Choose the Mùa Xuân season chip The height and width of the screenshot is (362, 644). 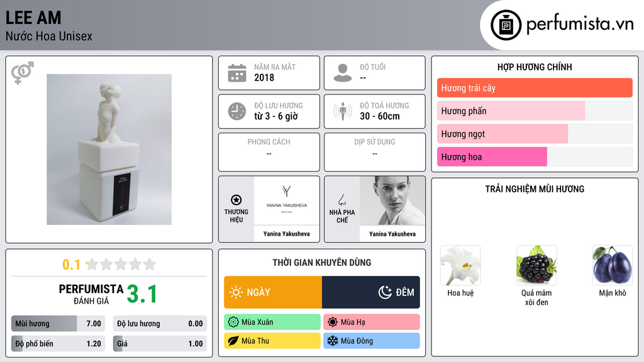pos(272,322)
